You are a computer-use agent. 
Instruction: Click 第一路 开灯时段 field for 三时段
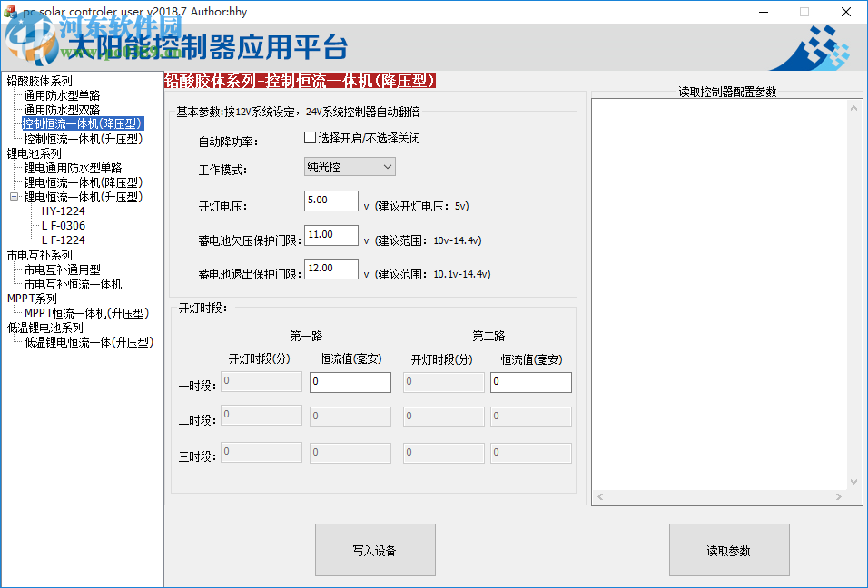(x=261, y=453)
